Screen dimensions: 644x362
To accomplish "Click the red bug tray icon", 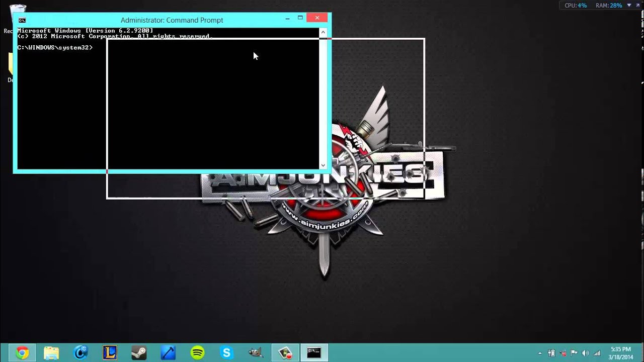I will [563, 353].
